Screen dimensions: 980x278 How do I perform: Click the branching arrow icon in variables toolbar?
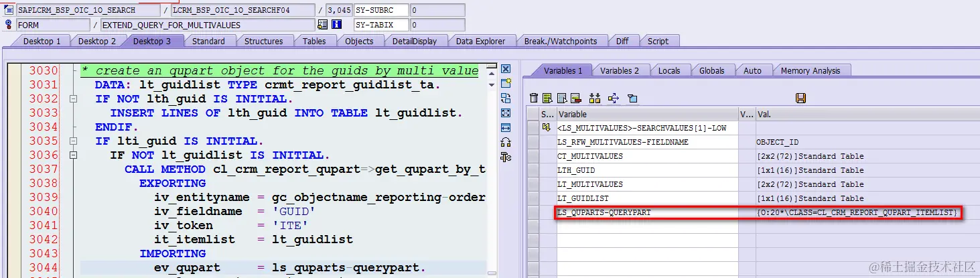(x=613, y=98)
